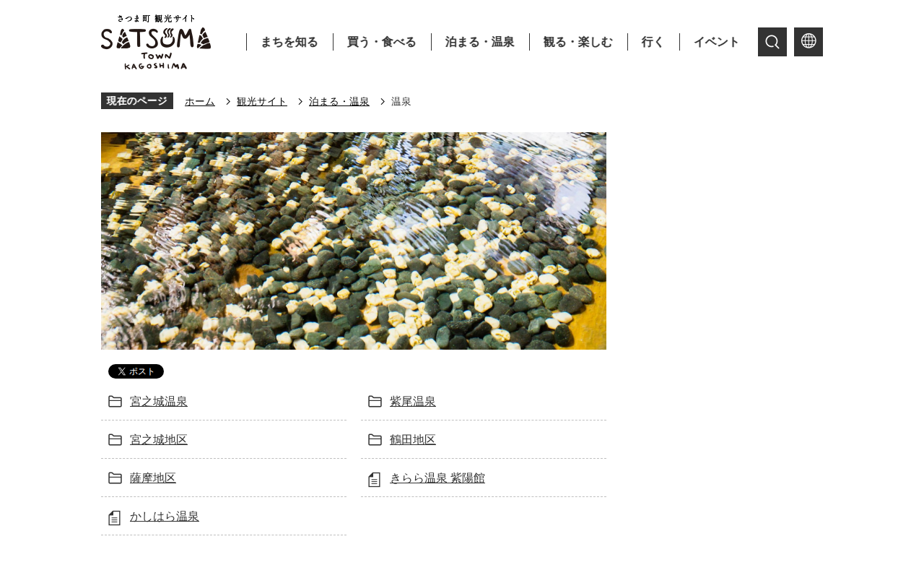
Task: Click folder icon beside 宮之城地区
Action: pyautogui.click(x=115, y=440)
